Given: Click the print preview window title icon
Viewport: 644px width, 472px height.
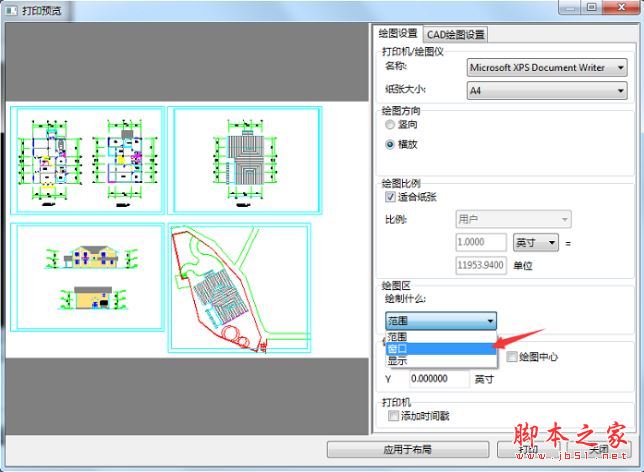Looking at the screenshot, I should click(x=11, y=10).
